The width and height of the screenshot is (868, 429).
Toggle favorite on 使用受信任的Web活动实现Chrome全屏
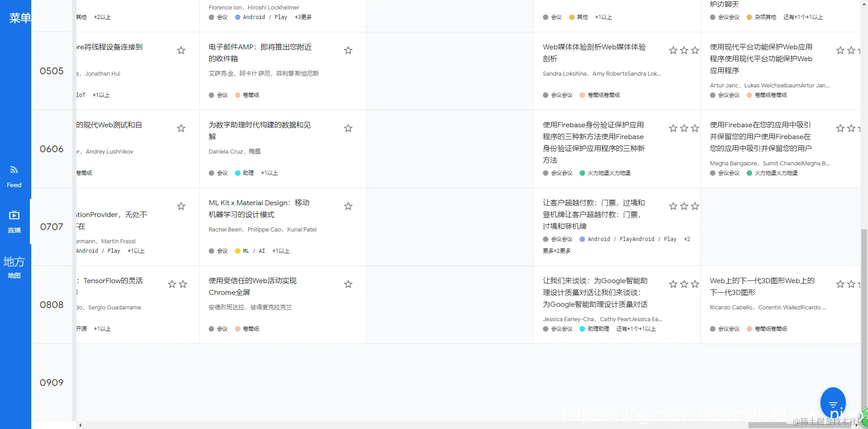click(x=348, y=284)
